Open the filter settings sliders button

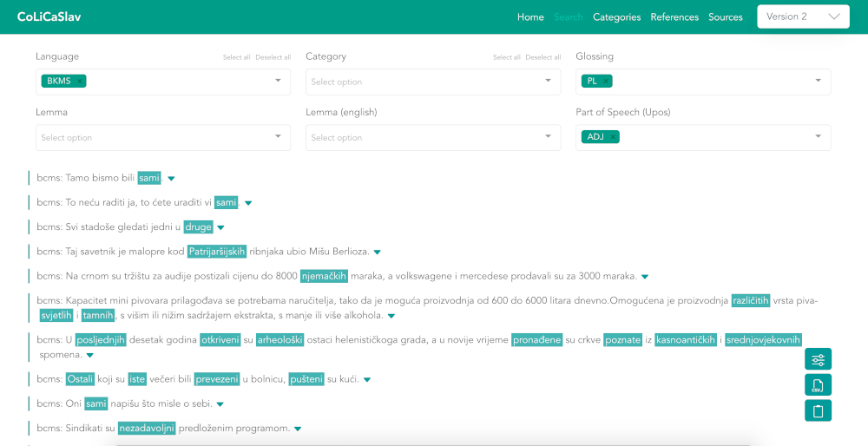pyautogui.click(x=818, y=359)
